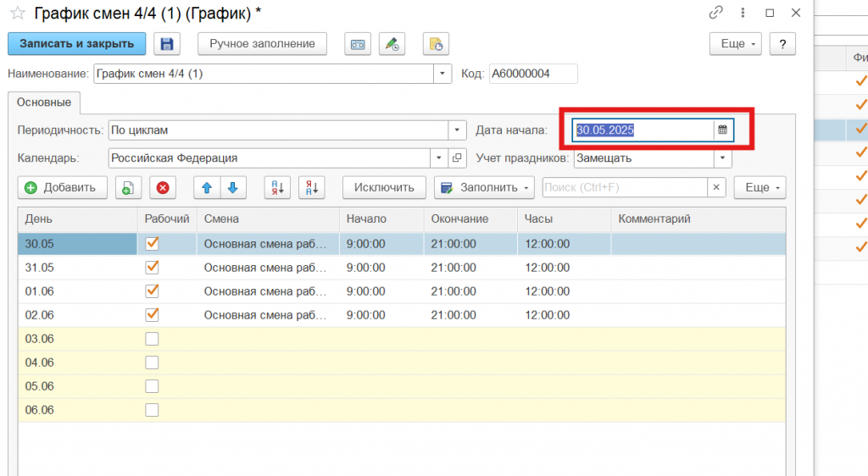Open the top-right Еще menu

(735, 44)
